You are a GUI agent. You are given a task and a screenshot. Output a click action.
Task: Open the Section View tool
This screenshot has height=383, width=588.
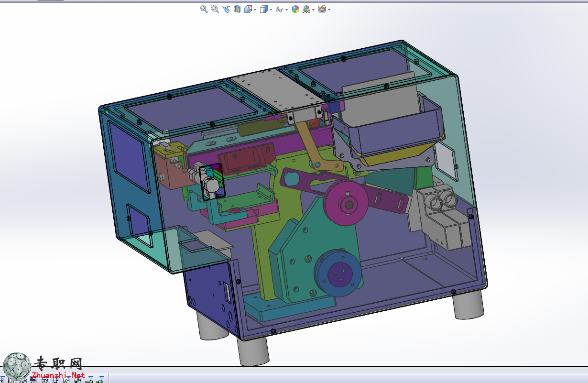[x=237, y=9]
